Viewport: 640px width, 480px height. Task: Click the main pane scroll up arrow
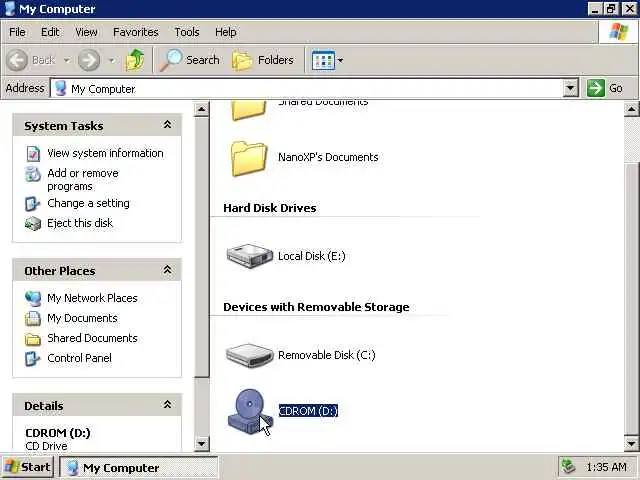[x=631, y=109]
